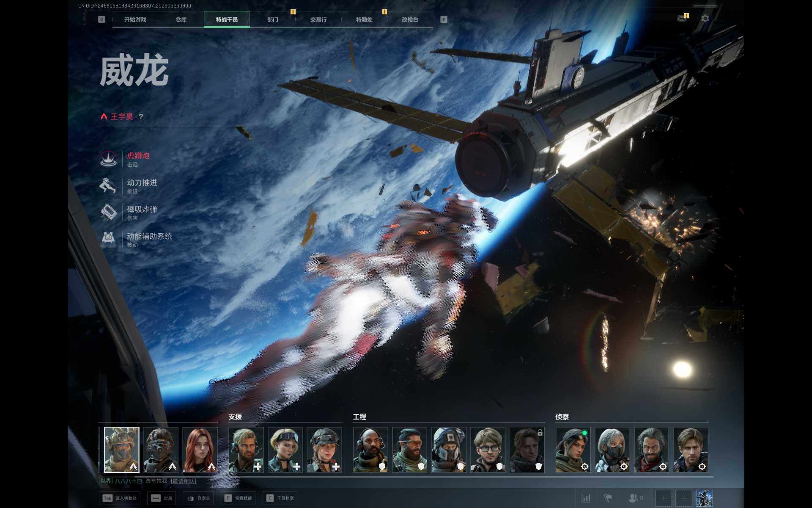812x508 pixels.
Task: Select recon operator with red scarf
Action: [652, 450]
